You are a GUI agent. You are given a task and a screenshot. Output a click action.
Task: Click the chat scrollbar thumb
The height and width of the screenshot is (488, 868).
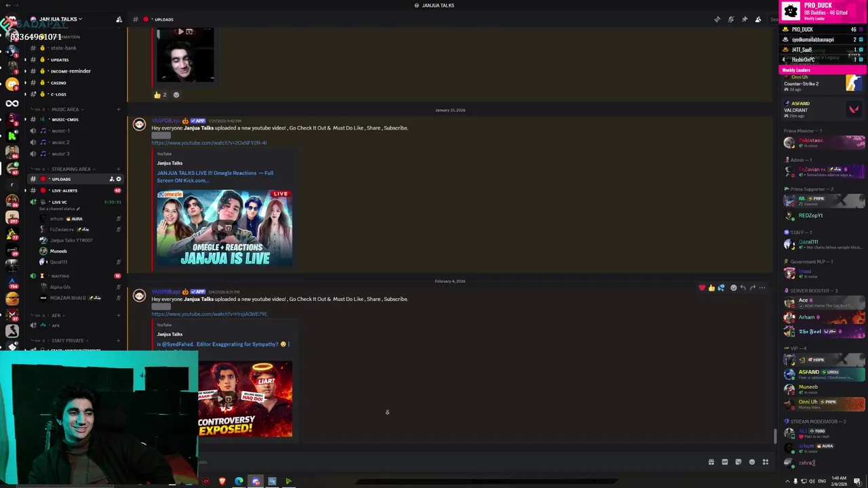click(x=775, y=436)
